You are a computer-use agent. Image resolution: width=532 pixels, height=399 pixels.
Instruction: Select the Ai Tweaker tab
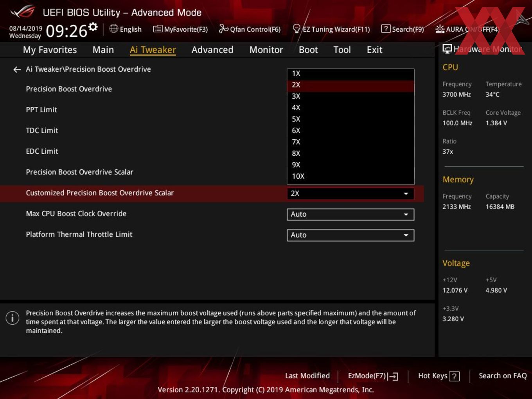coord(153,50)
